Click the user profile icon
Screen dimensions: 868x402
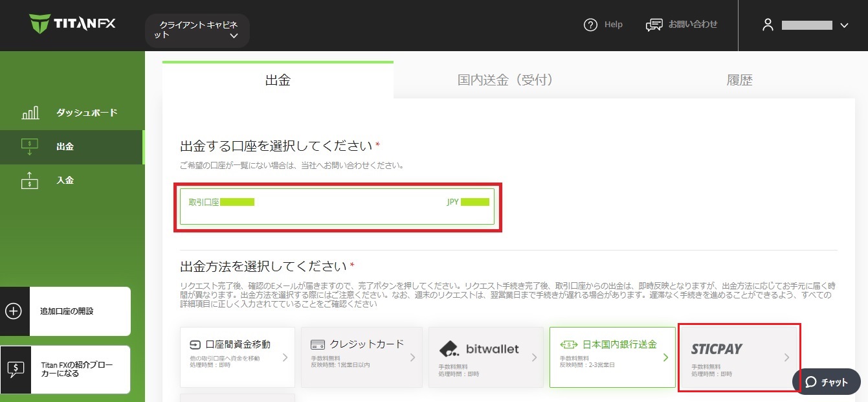[x=768, y=25]
